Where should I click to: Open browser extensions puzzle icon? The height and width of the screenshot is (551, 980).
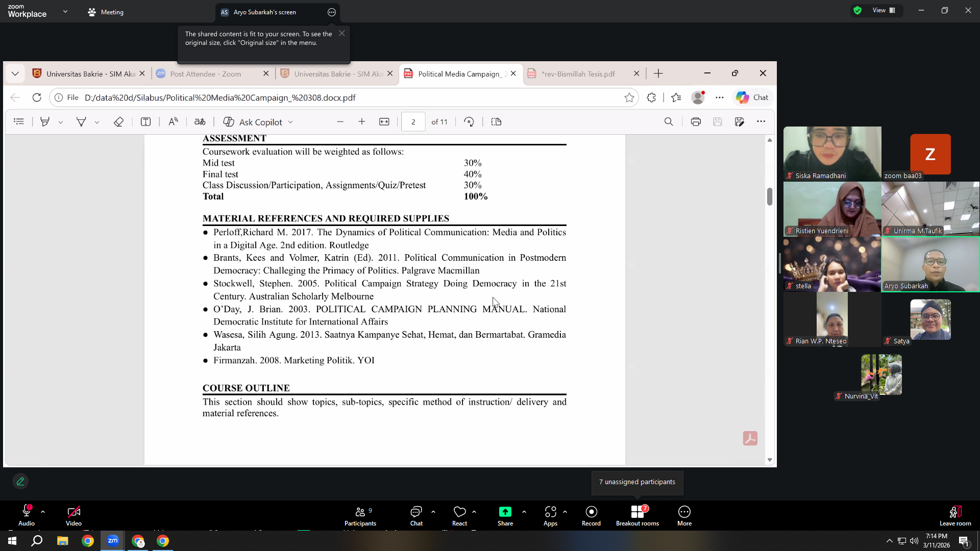click(x=651, y=97)
